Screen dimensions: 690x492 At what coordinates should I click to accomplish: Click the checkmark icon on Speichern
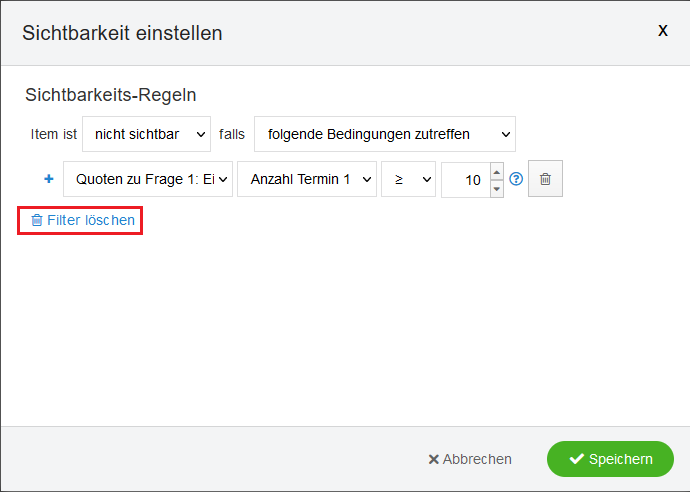coord(576,459)
